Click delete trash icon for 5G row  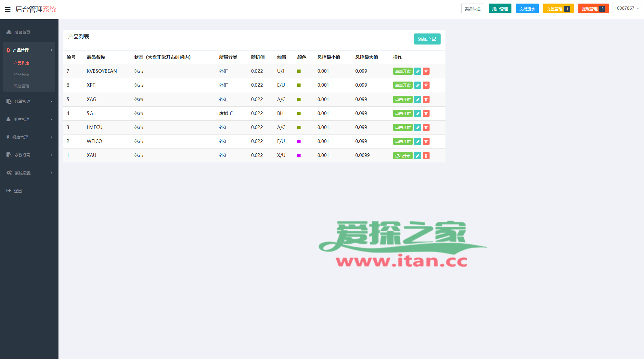point(426,113)
